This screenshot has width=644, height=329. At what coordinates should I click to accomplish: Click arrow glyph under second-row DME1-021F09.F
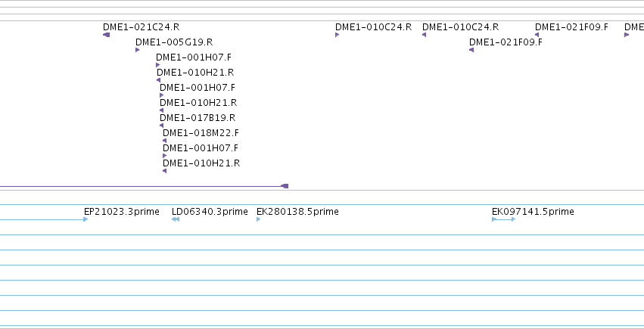(471, 50)
